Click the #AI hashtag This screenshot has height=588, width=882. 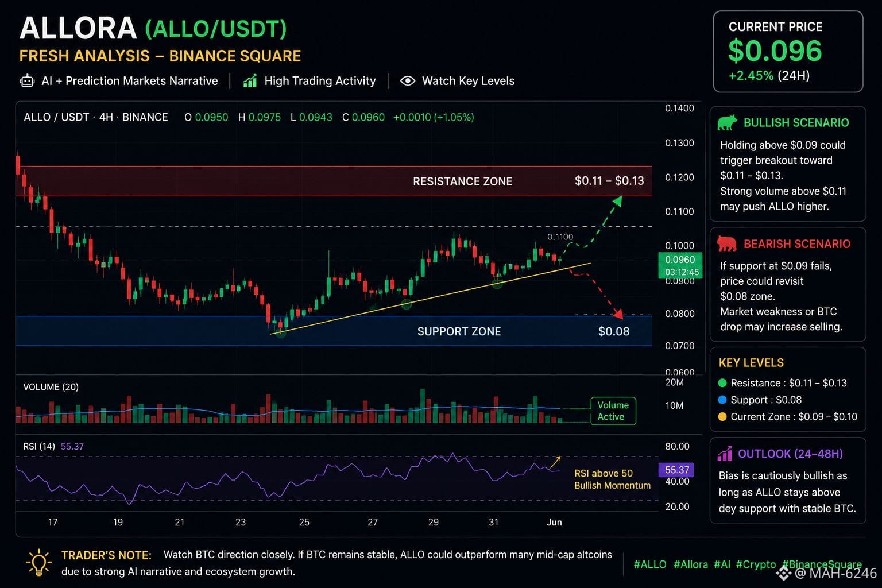pos(722,564)
